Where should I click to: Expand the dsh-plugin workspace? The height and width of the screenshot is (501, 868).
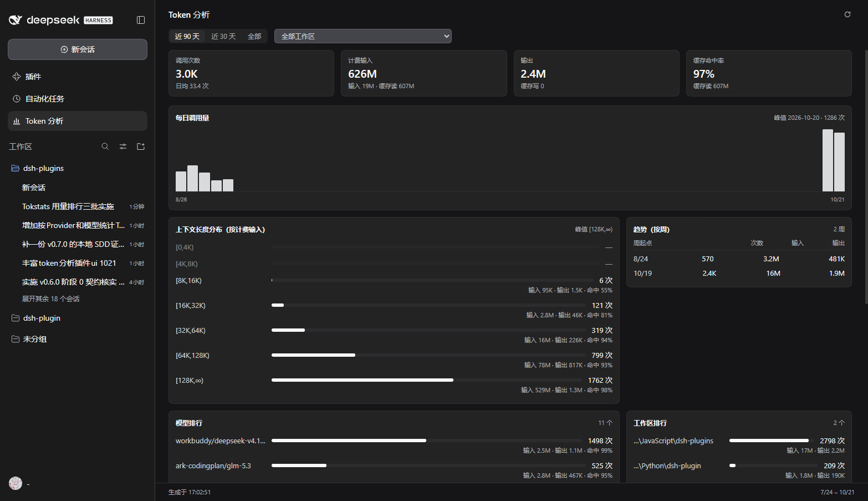[78, 318]
